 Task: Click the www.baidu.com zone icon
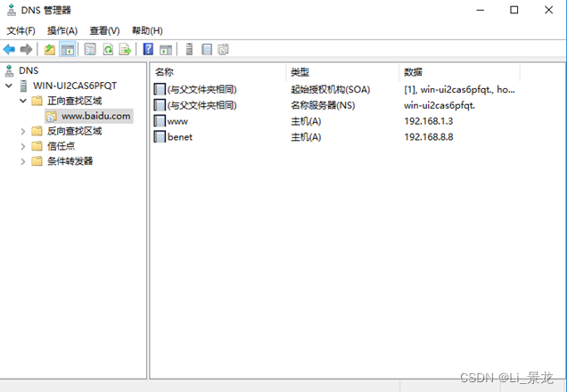point(51,116)
